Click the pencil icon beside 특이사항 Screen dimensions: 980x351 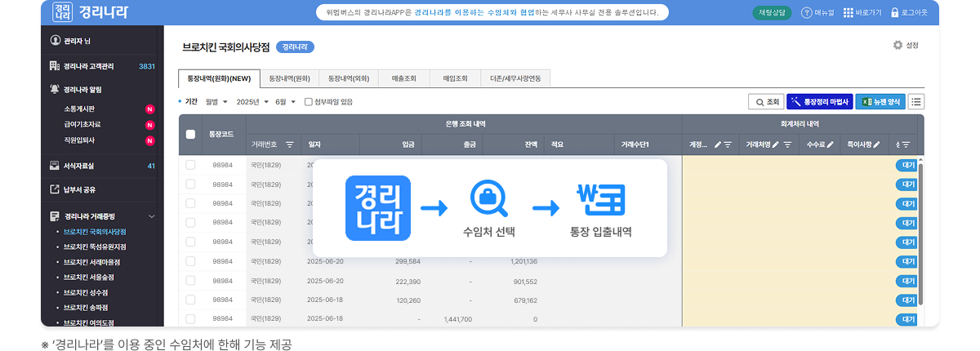tap(877, 144)
